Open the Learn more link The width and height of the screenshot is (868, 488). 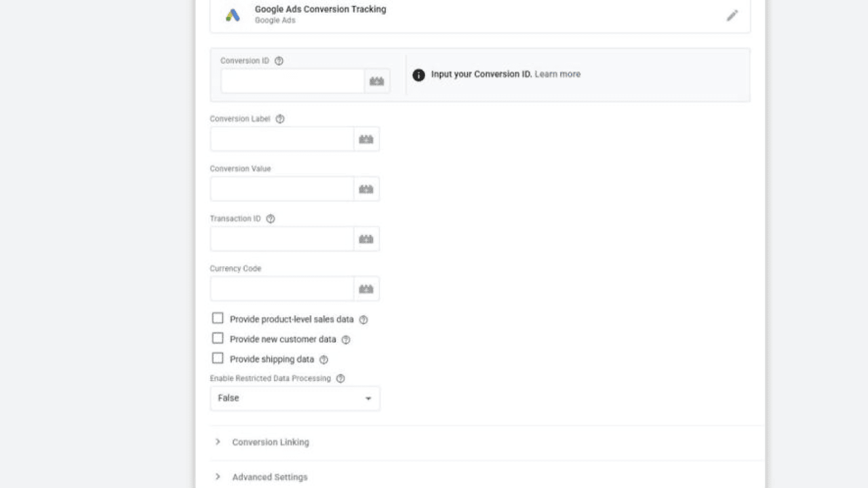[557, 75]
